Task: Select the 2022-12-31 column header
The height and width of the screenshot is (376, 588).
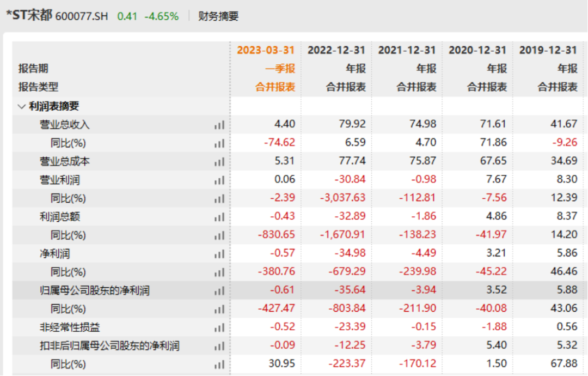Action: [336, 50]
